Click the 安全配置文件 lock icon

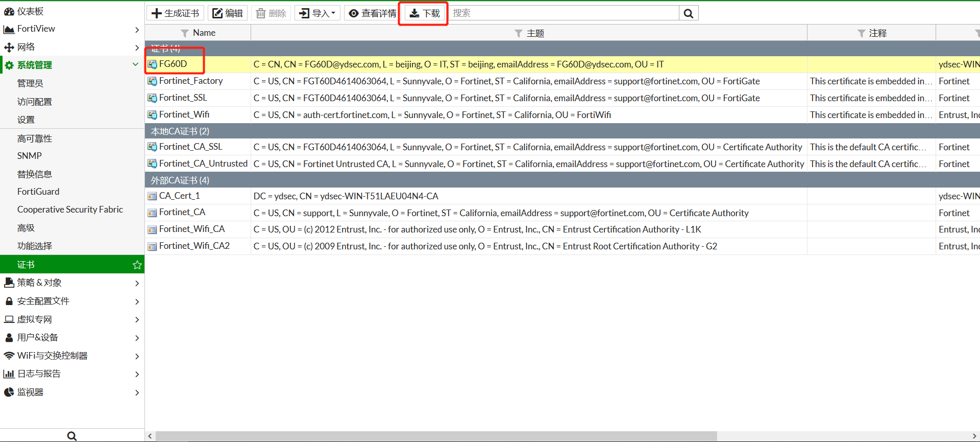click(x=9, y=301)
